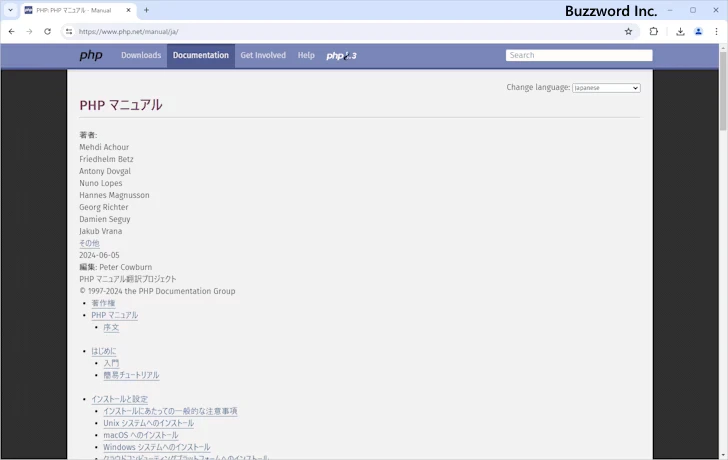728x460 pixels.
Task: Click the php logo in the header
Action: point(91,55)
